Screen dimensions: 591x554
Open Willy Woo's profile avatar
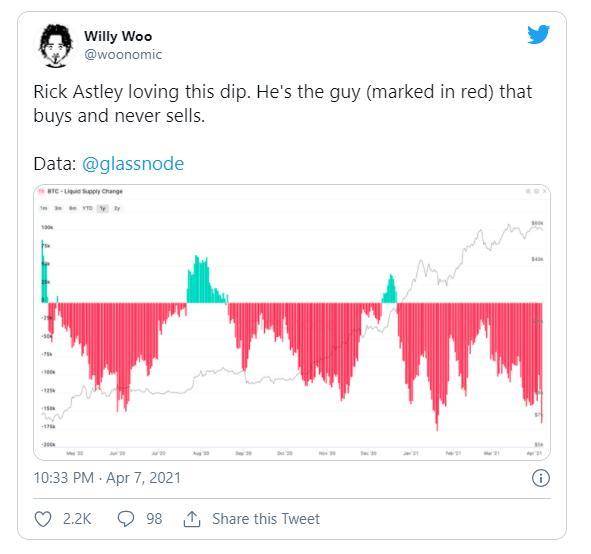tap(55, 46)
